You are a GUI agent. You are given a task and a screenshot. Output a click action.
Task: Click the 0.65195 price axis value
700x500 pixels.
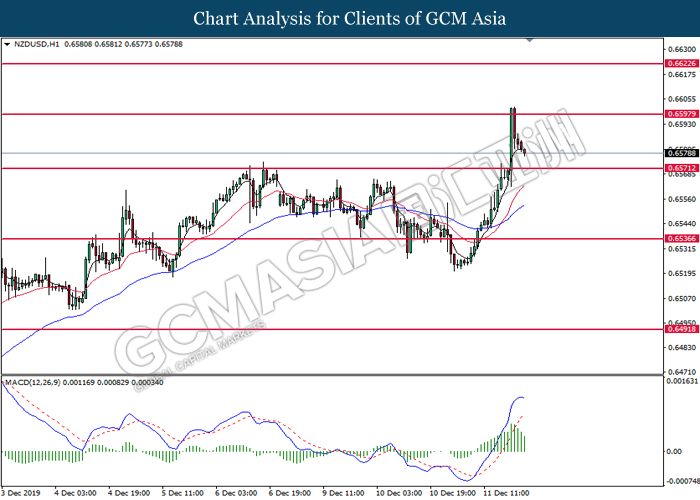pos(682,273)
